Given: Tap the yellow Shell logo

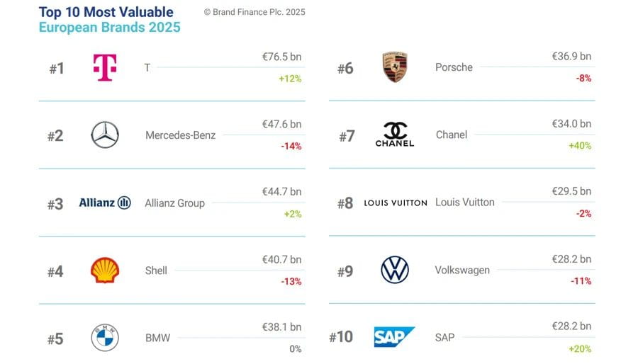Looking at the screenshot, I should pos(105,271).
